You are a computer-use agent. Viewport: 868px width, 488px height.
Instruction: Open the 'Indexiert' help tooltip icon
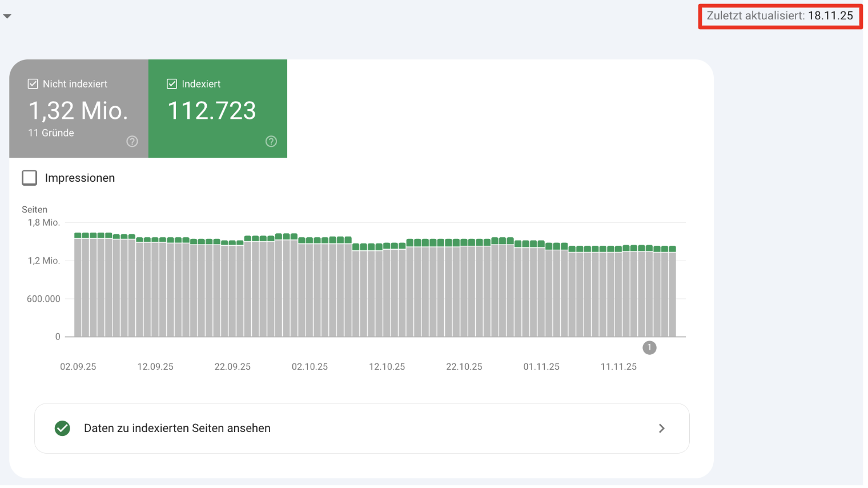pyautogui.click(x=271, y=141)
